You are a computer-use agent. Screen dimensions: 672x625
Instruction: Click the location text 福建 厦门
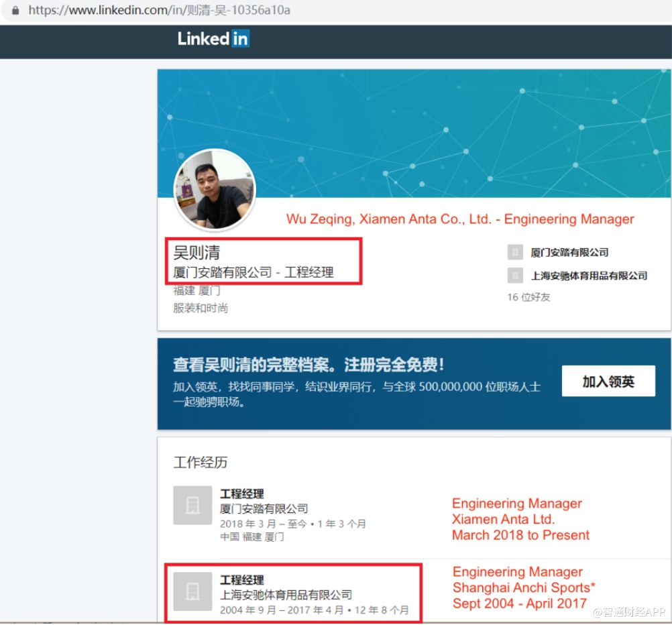[197, 290]
